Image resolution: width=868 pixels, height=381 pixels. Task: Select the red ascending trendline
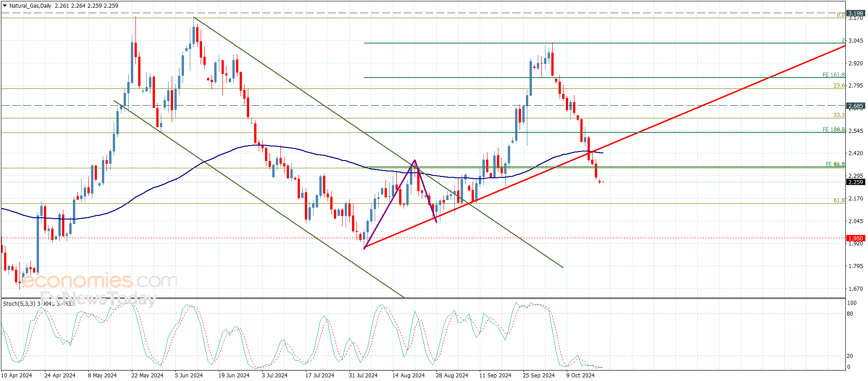tap(605, 147)
